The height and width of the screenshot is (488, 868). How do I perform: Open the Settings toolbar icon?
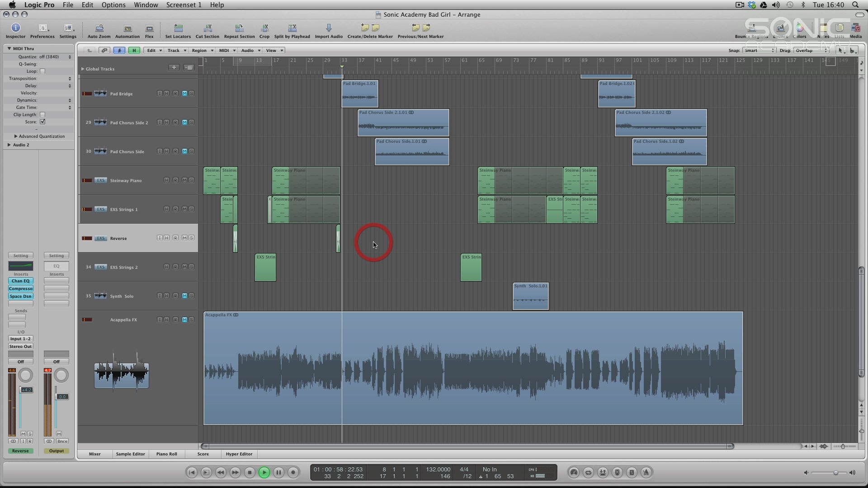tap(68, 31)
